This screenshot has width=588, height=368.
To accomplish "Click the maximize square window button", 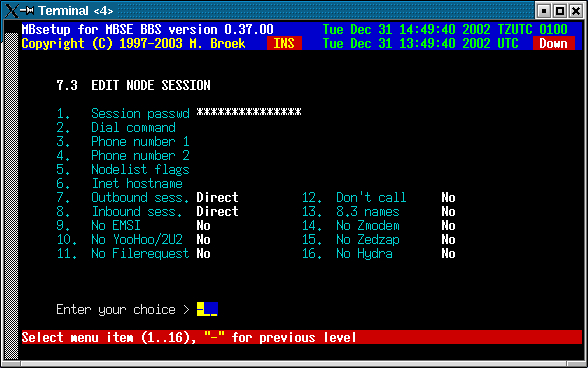I will coord(560,11).
